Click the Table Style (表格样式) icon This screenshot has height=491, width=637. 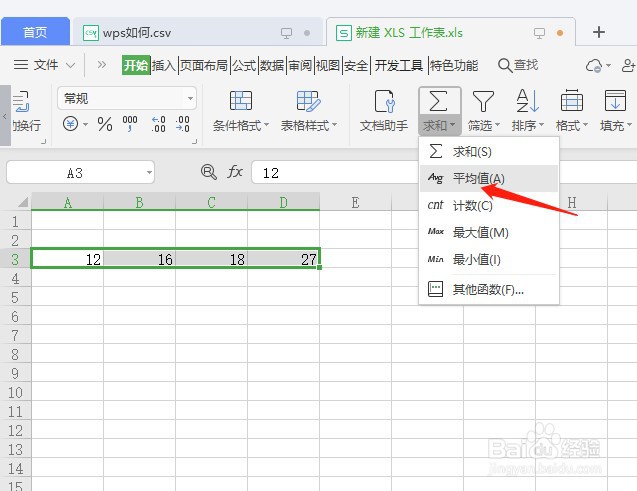[308, 101]
